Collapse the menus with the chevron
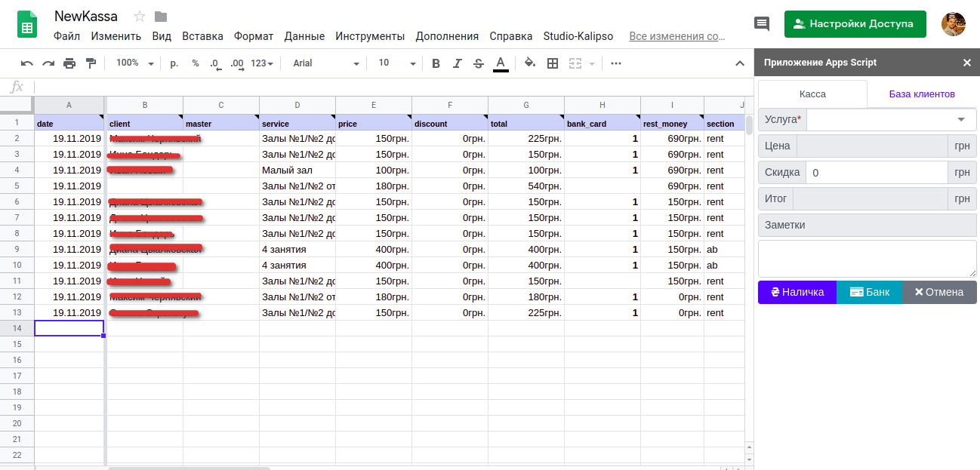The height and width of the screenshot is (470, 980). pos(740,63)
